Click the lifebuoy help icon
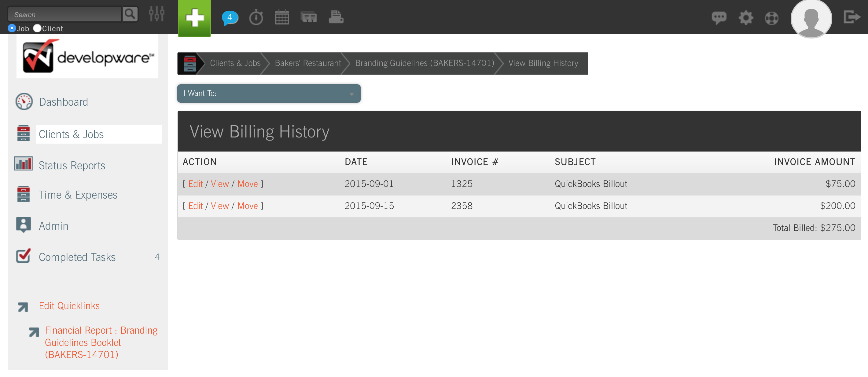This screenshot has width=868, height=377. pos(772,18)
